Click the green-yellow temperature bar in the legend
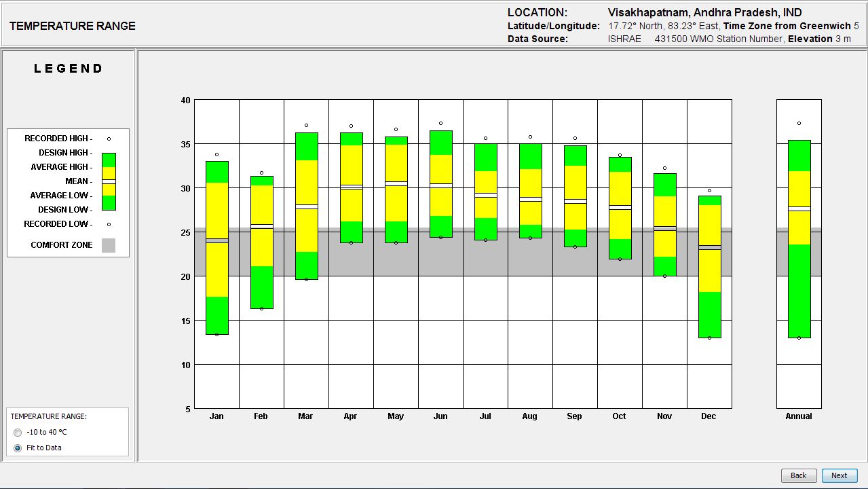Image resolution: width=868 pixels, height=489 pixels. 109,181
